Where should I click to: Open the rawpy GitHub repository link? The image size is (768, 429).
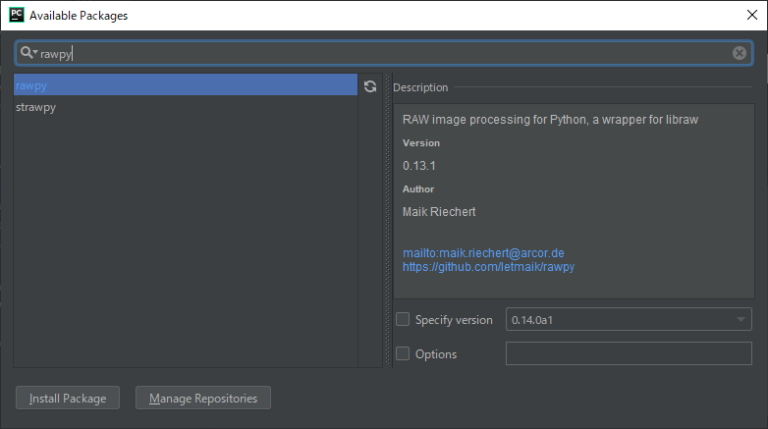point(488,267)
